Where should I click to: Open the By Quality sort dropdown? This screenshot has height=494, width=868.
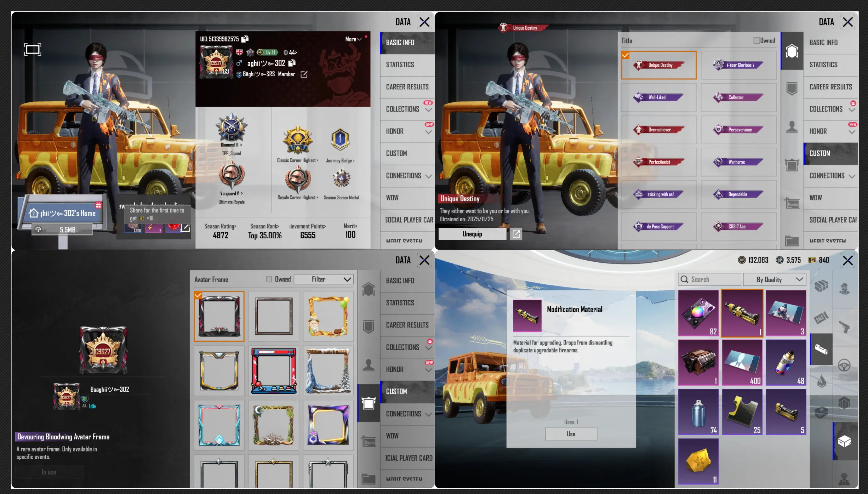click(774, 279)
